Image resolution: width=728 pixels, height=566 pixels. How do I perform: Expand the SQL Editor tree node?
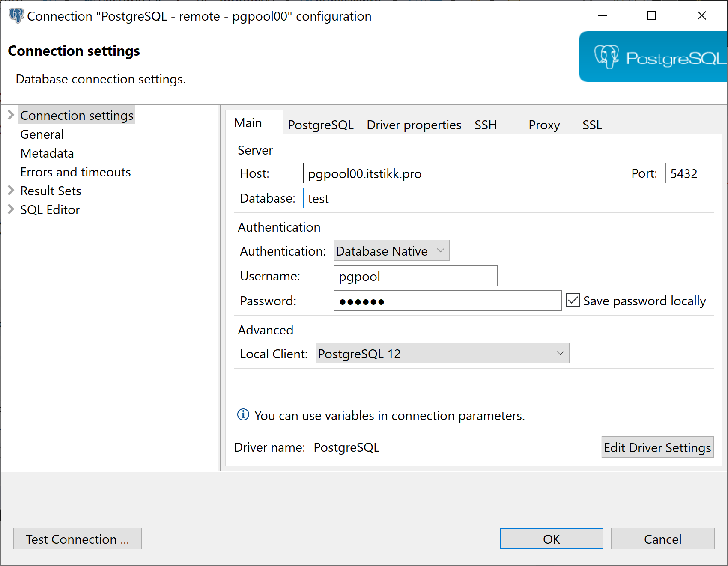(11, 209)
